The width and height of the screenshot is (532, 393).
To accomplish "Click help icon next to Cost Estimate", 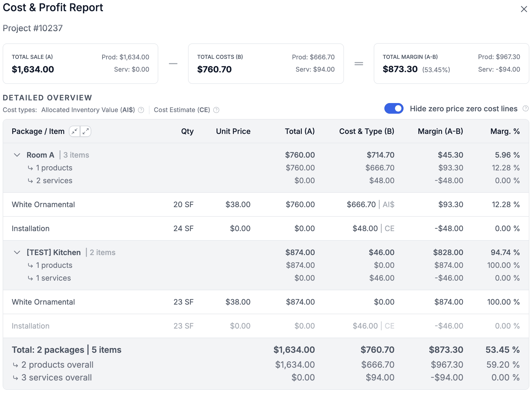I will pyautogui.click(x=217, y=110).
